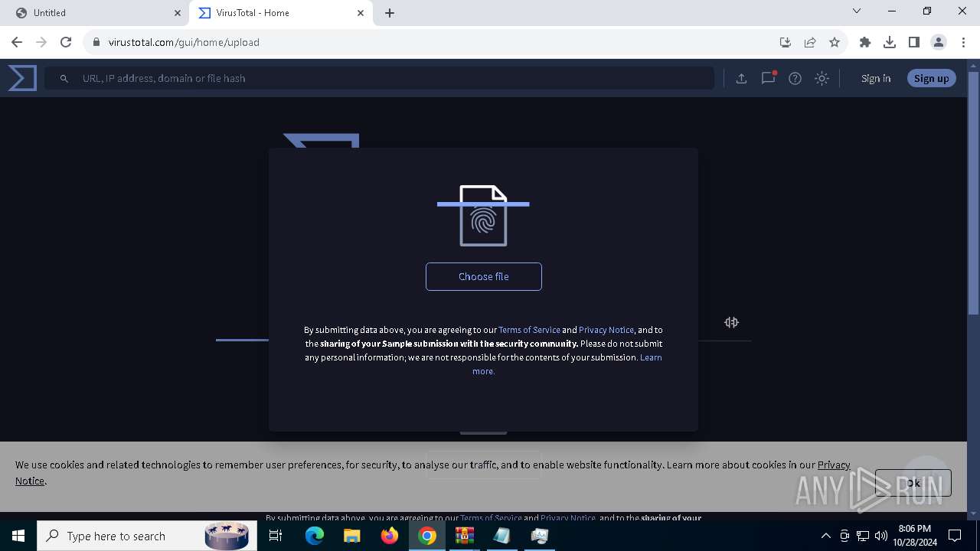Close the VirusTotal - Home tab

pyautogui.click(x=361, y=13)
